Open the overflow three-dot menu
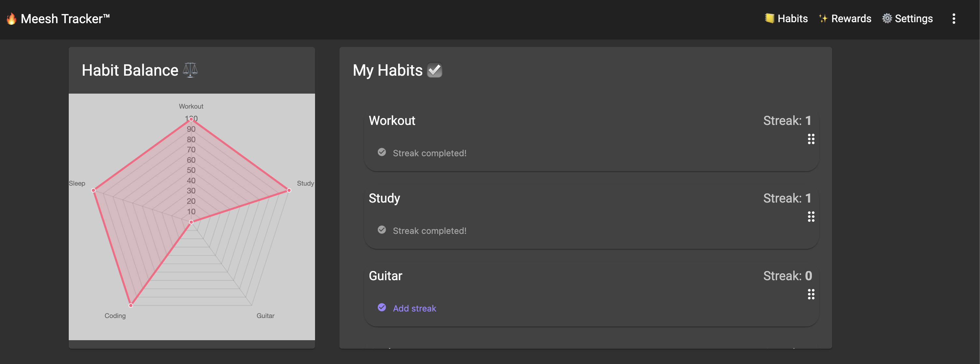980x364 pixels. tap(954, 18)
